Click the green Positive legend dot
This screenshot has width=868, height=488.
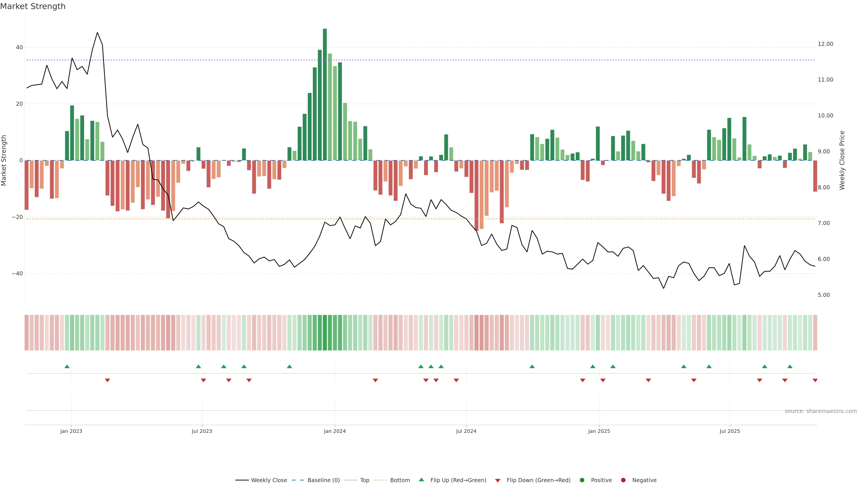582,480
